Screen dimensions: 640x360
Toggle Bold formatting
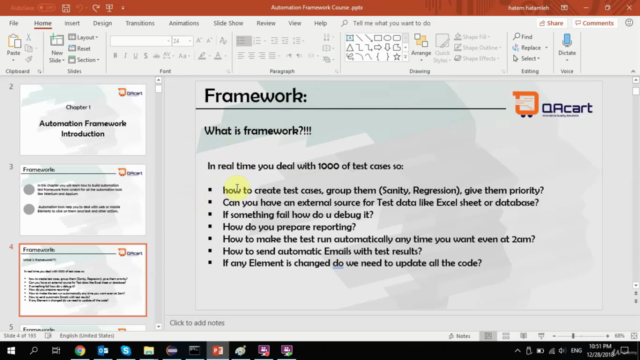(x=115, y=56)
